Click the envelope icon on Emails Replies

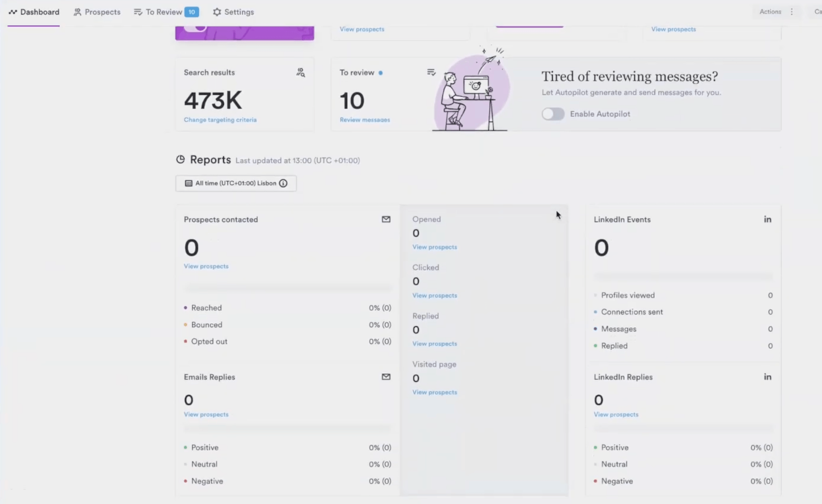(386, 377)
